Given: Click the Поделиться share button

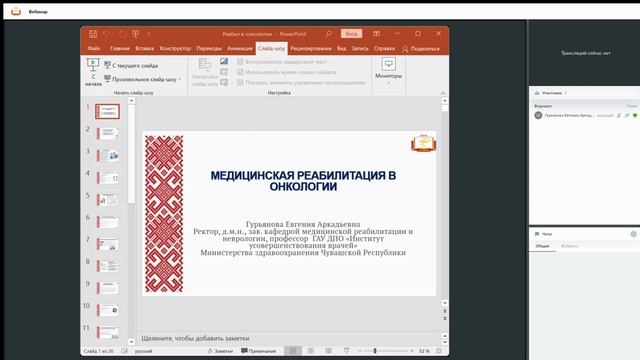Looking at the screenshot, I should pyautogui.click(x=421, y=49).
